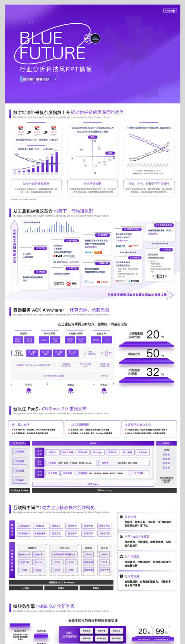Click the shield icon next to 应用高可用
The image size is (185, 644).
121,576
